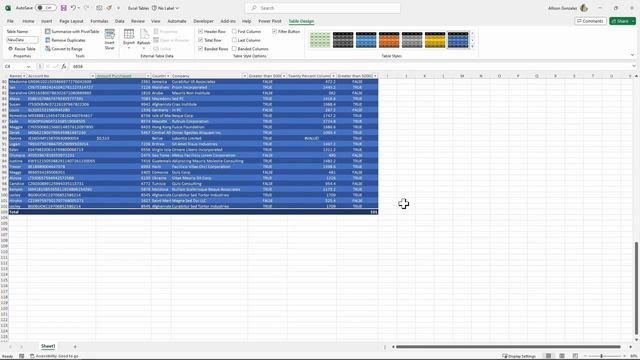The height and width of the screenshot is (360, 640).
Task: Open the Country column filter dropdown
Action: click(x=168, y=76)
